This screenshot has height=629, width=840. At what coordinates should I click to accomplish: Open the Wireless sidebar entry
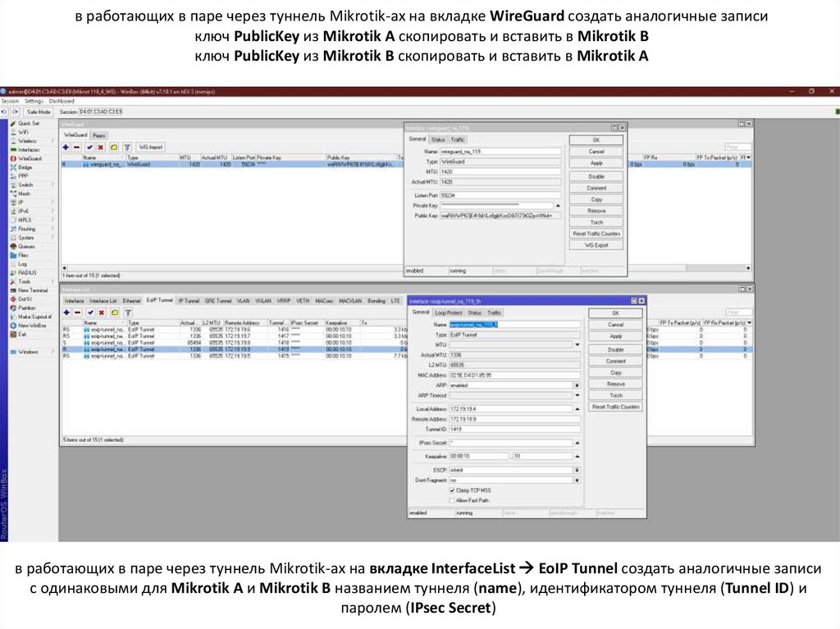click(x=27, y=141)
